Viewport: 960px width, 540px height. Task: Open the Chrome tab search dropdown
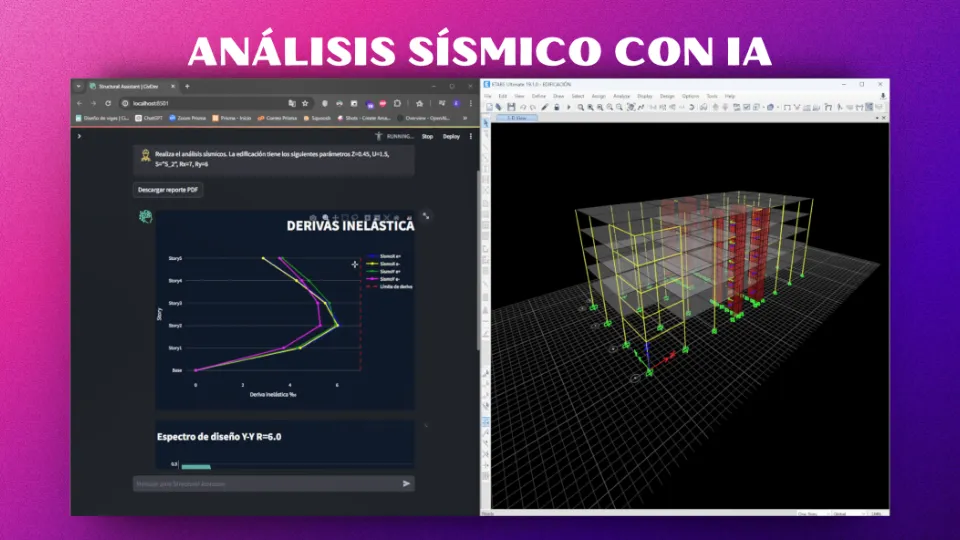click(x=78, y=86)
